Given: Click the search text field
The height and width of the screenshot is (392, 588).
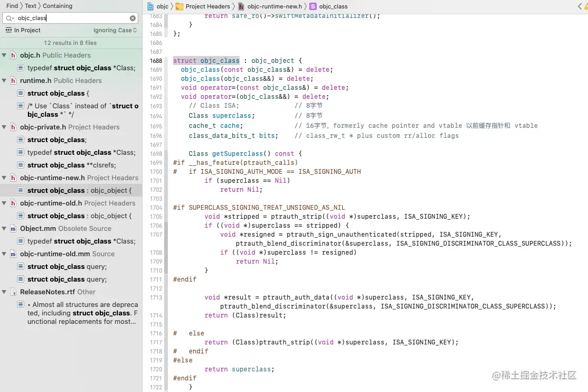Looking at the screenshot, I should pyautogui.click(x=71, y=18).
